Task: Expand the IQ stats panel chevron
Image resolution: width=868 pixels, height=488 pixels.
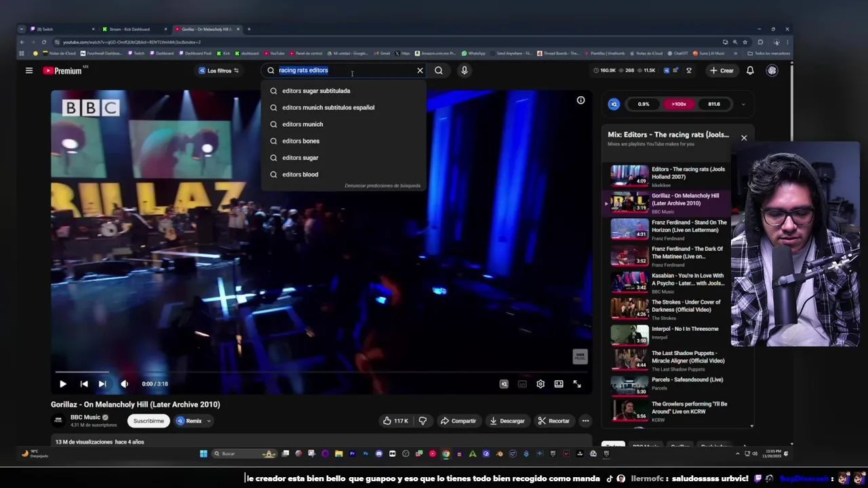Action: (743, 104)
